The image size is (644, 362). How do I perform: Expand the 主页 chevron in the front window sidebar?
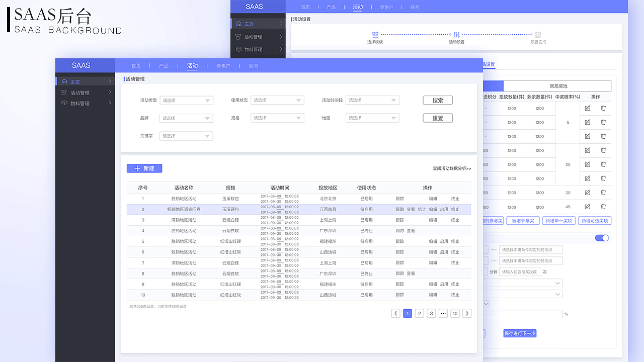pos(110,81)
